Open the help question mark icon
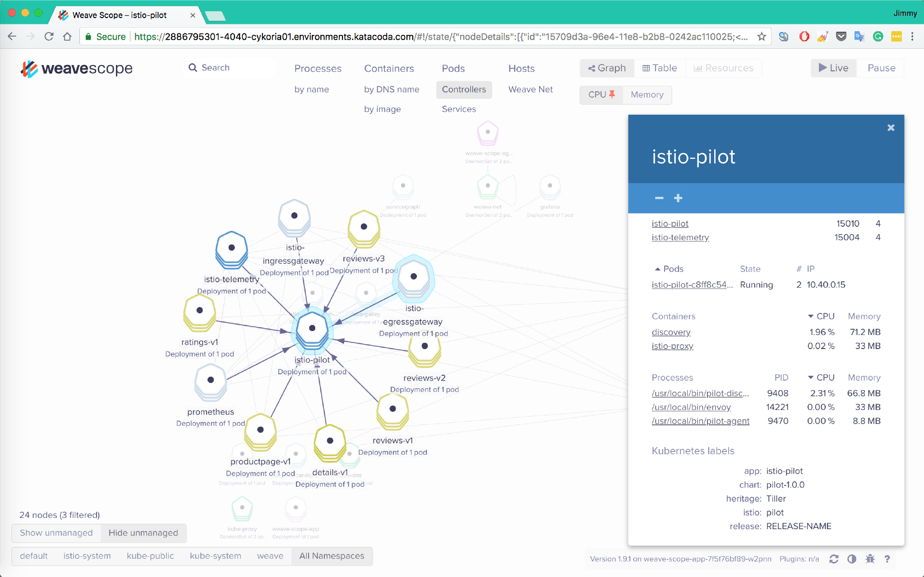The height and width of the screenshot is (577, 924). coord(887,559)
